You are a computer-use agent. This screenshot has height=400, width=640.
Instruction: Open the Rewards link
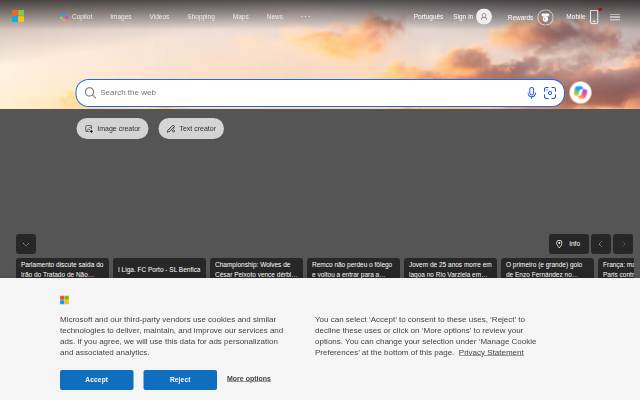(x=520, y=18)
